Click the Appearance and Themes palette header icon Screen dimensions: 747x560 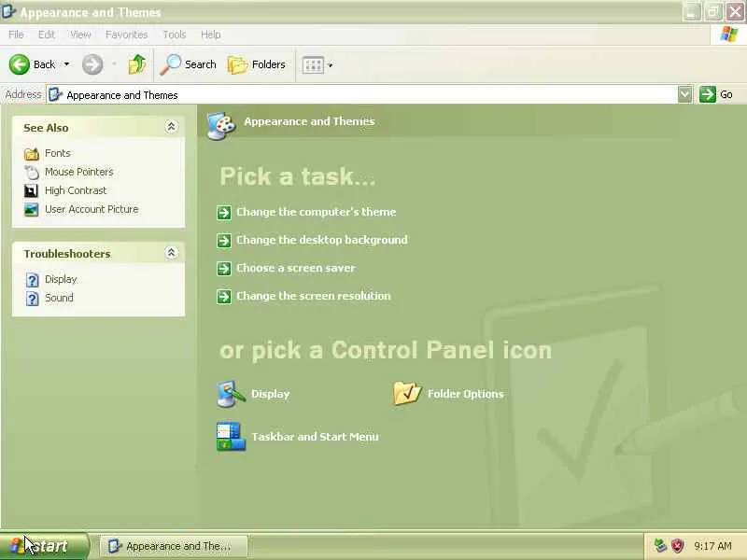221,125
